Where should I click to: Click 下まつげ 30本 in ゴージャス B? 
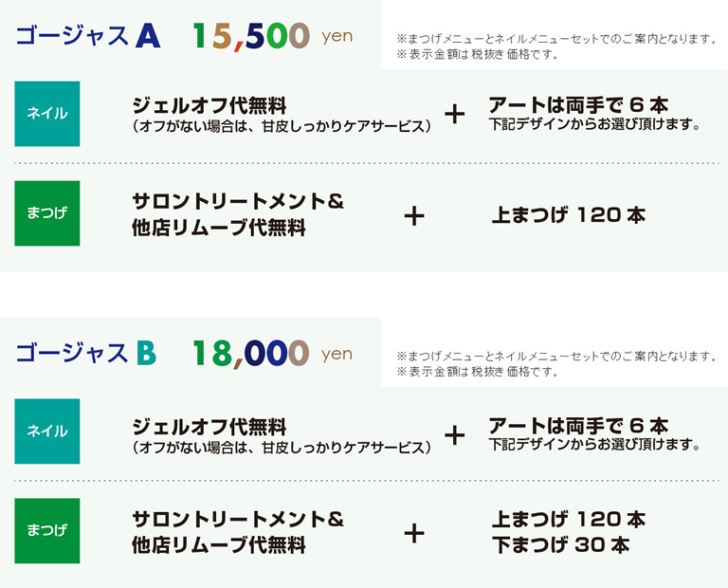coord(560,545)
